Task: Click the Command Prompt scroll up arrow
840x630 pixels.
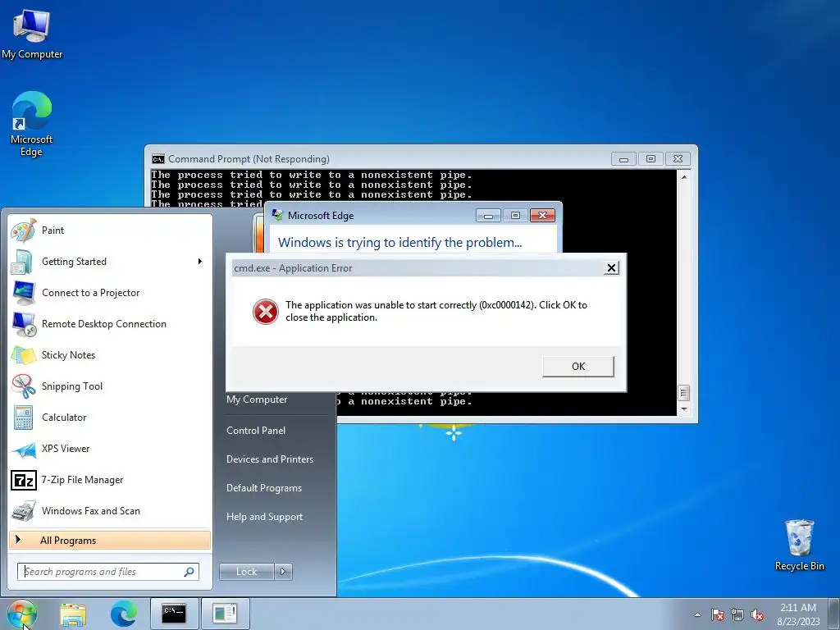Action: click(684, 176)
